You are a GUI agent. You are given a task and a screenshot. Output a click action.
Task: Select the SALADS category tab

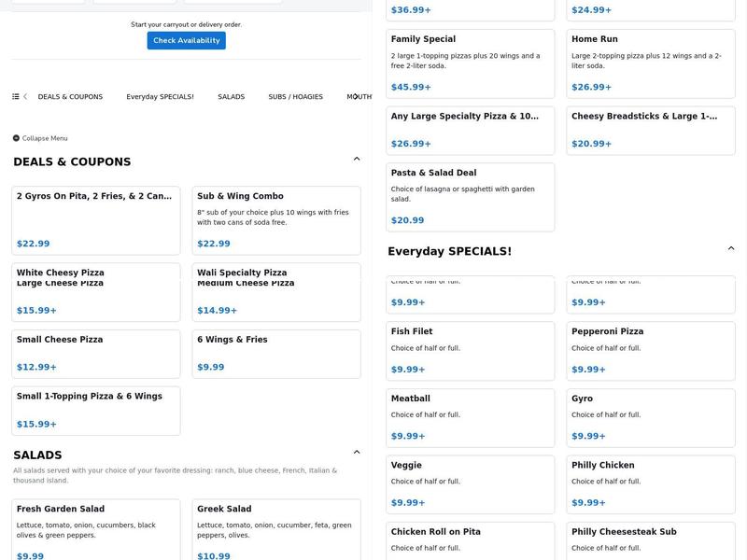pyautogui.click(x=231, y=97)
